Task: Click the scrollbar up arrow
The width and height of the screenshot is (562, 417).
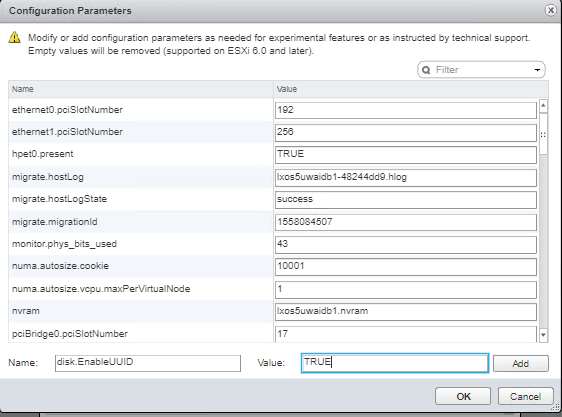Action: coord(543,105)
